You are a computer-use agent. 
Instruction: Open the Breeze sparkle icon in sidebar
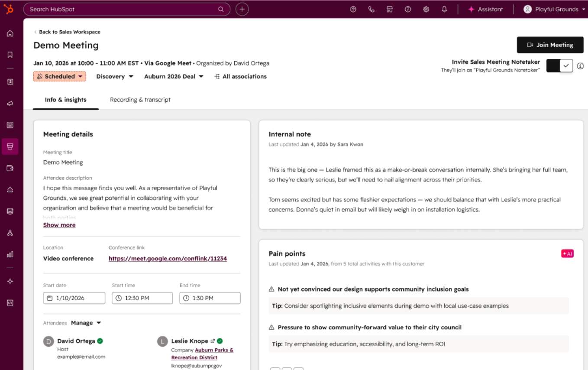(x=10, y=281)
